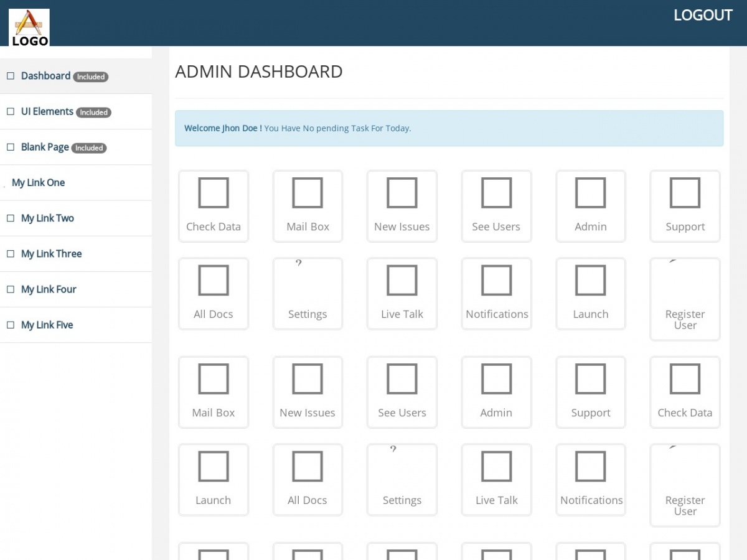
Task: Open the New Issues tile right of Mail Box
Action: pyautogui.click(x=402, y=206)
